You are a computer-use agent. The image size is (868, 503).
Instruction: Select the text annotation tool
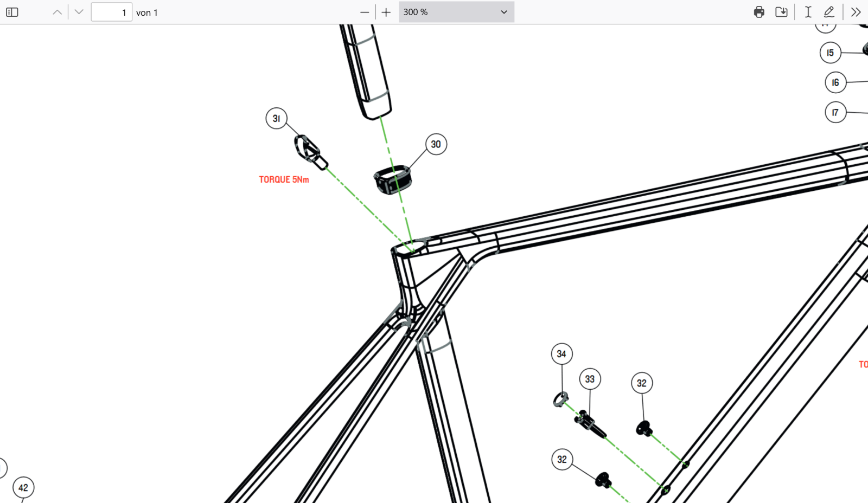[x=808, y=12]
